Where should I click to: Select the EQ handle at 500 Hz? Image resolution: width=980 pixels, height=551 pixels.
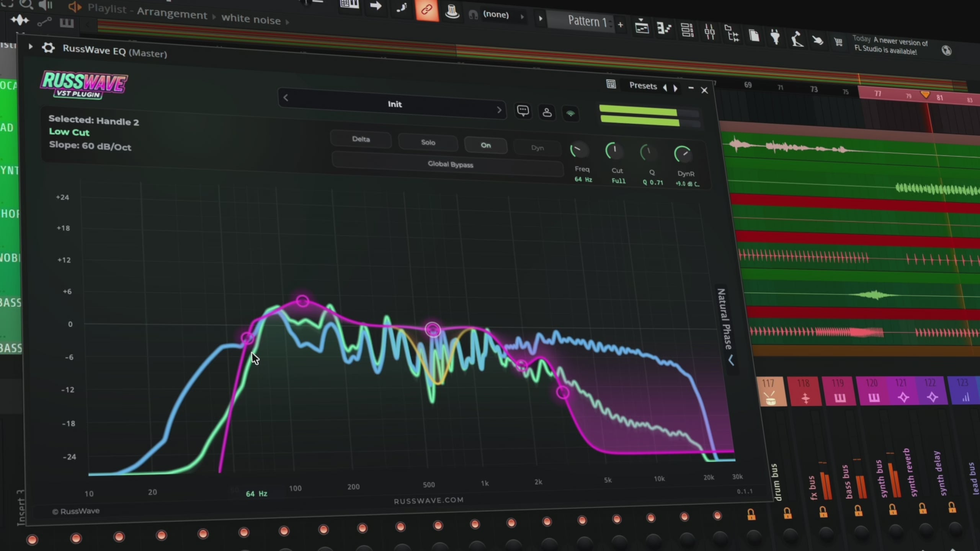pos(433,330)
